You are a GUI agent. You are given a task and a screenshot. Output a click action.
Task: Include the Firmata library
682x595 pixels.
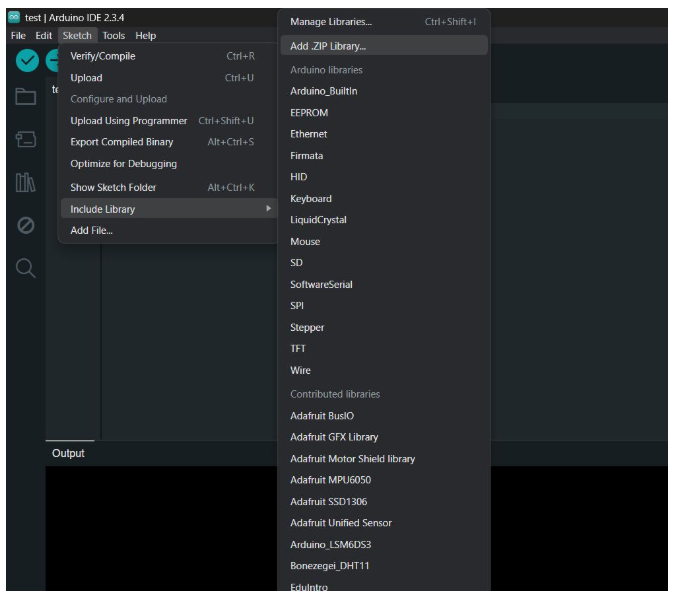[384, 156]
